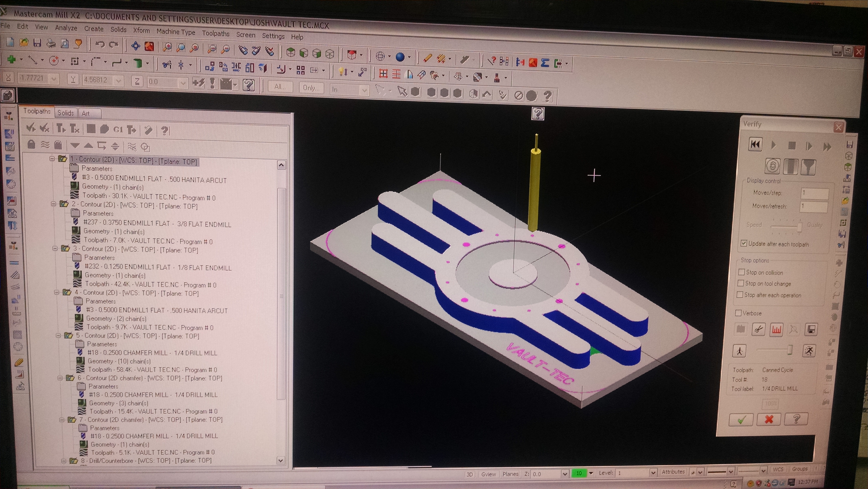Click the Fit to screen icon

pos(136,45)
